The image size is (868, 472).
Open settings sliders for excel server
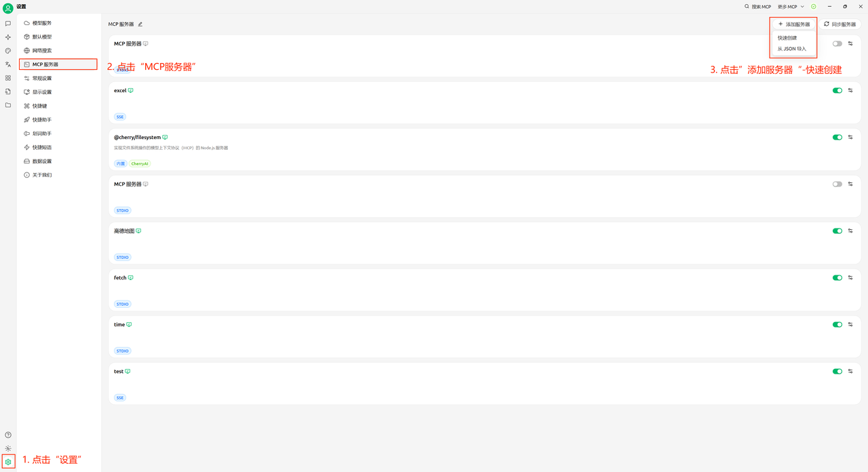click(x=850, y=90)
